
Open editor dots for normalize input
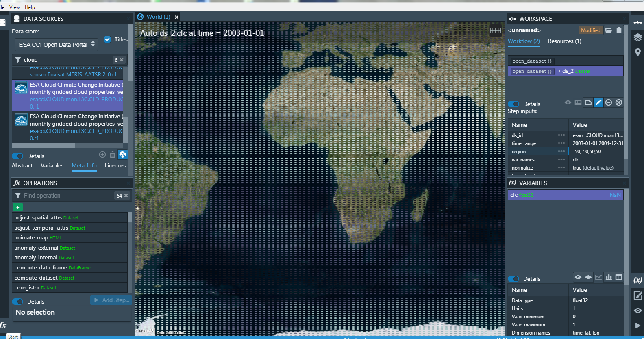click(561, 167)
